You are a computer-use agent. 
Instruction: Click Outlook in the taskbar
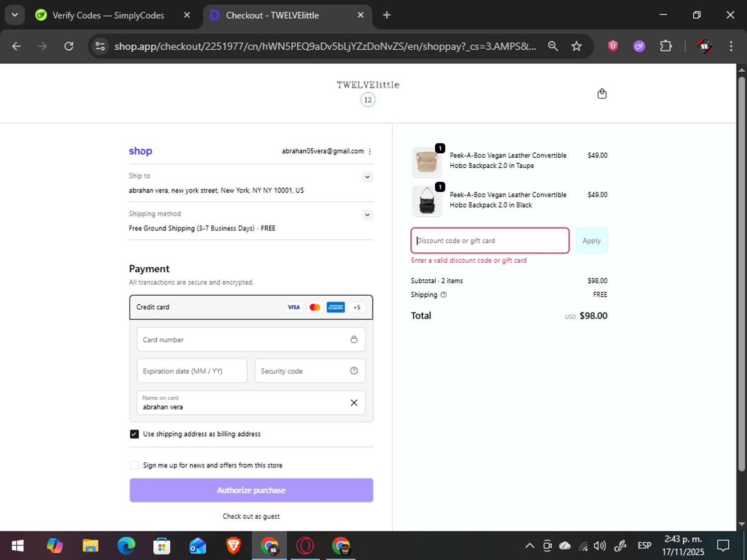[x=198, y=546]
